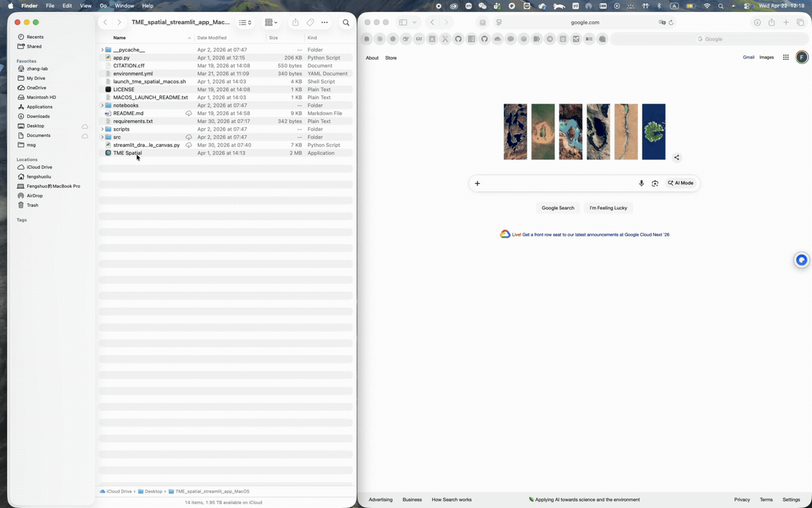This screenshot has height=508, width=812.
Task: Open the Go menu in the menu bar
Action: [103, 6]
